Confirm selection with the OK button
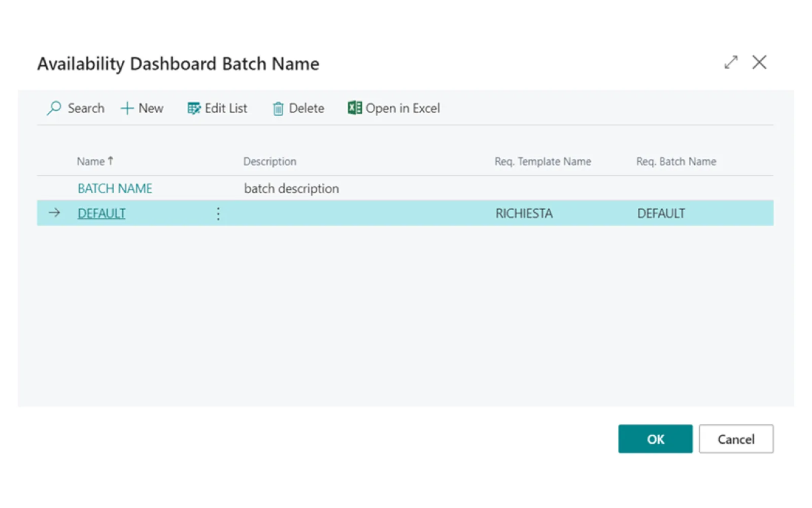 point(655,439)
